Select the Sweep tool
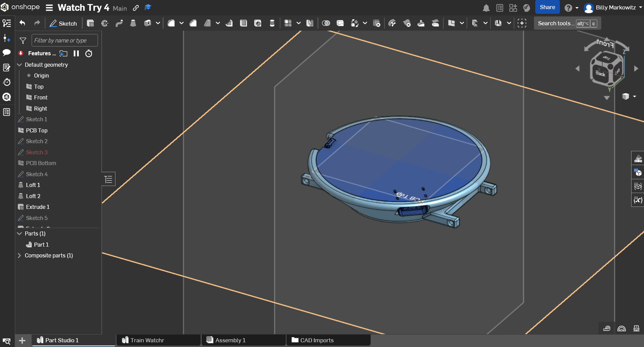This screenshot has width=644, height=347. point(120,23)
